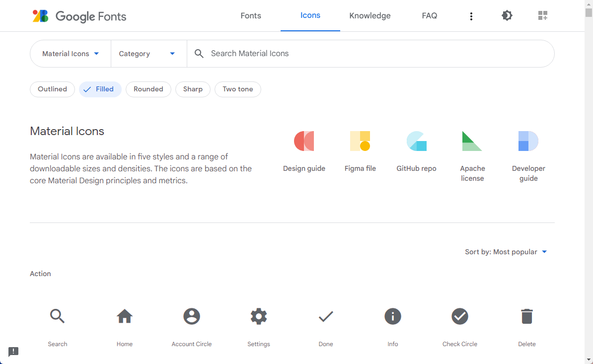The image size is (593, 364).
Task: Click the scrollbar down arrow
Action: [589, 360]
